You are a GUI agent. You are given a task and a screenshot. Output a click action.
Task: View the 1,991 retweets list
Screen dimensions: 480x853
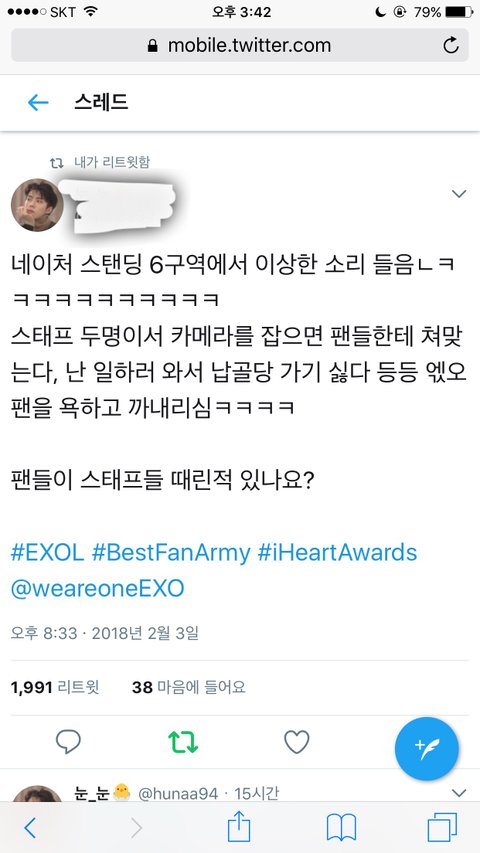click(55, 687)
